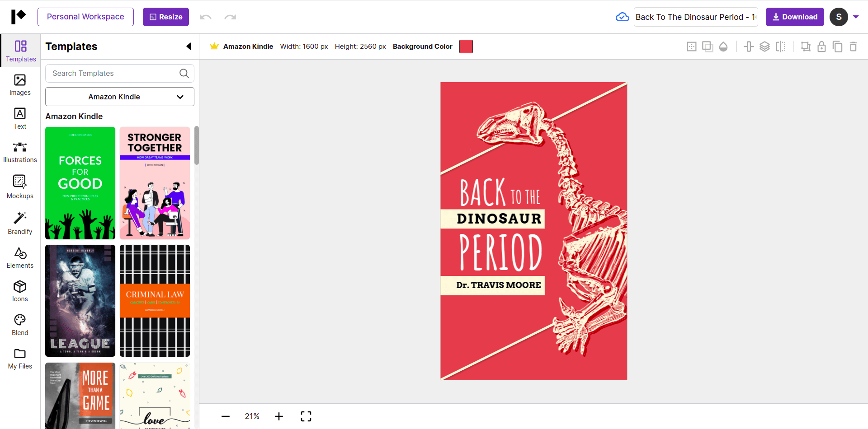Open the Icons panel

(20, 291)
